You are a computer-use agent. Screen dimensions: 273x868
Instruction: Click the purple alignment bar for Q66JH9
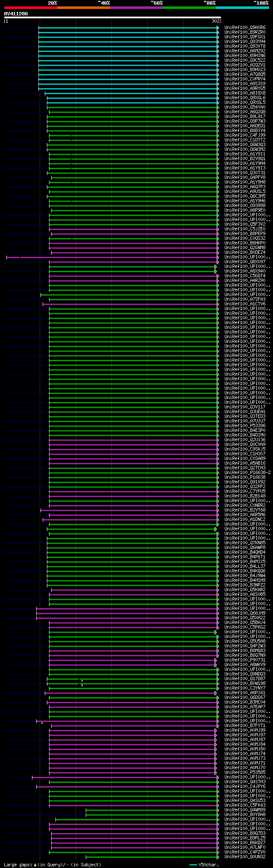pos(128,613)
